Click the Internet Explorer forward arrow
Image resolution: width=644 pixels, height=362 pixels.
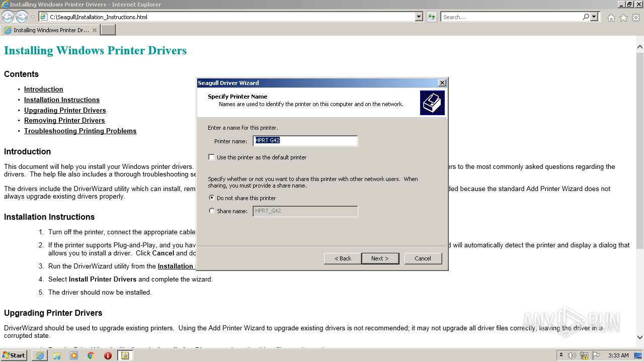coord(22,17)
